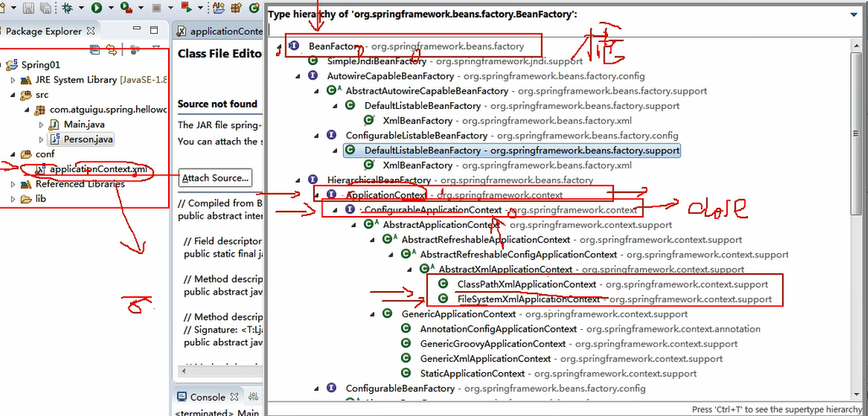Select StaticApplicationContext in hierarchy

pos(472,374)
